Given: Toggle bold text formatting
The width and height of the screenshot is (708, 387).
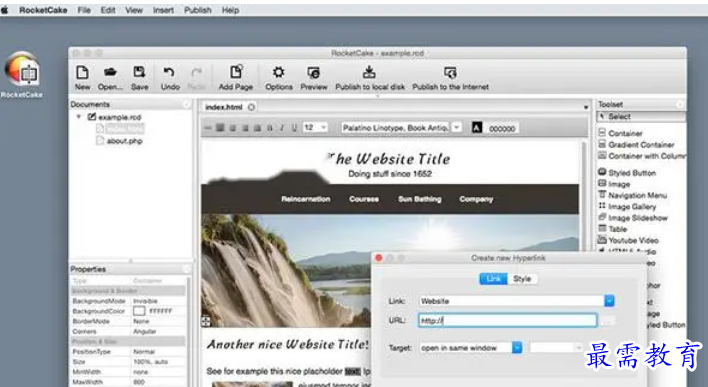Looking at the screenshot, I should point(270,128).
